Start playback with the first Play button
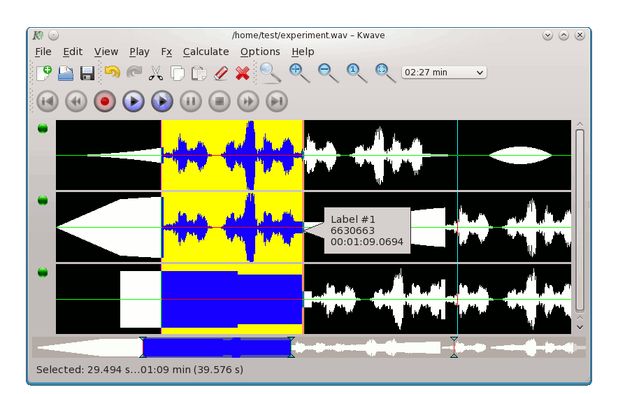This screenshot has height=394, width=618. (133, 101)
